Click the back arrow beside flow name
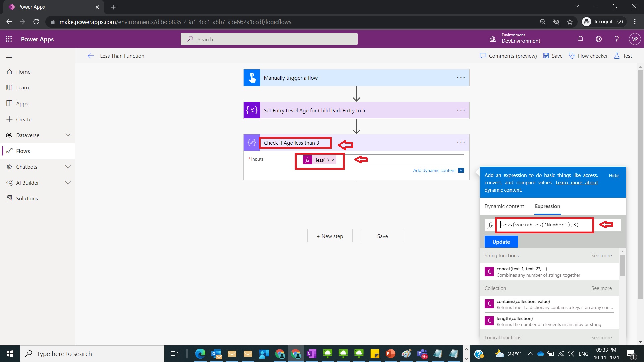Viewport: 644px width, 362px height. point(90,56)
